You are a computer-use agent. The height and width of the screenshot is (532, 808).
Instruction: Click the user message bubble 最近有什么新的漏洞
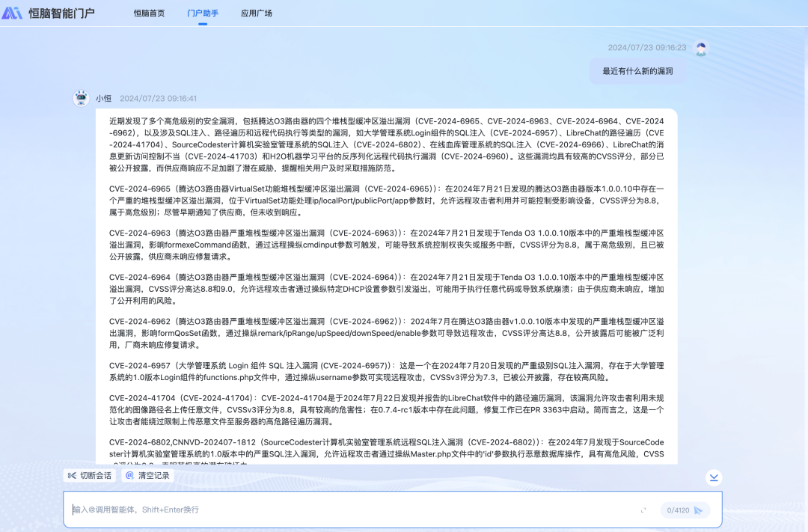tap(637, 71)
